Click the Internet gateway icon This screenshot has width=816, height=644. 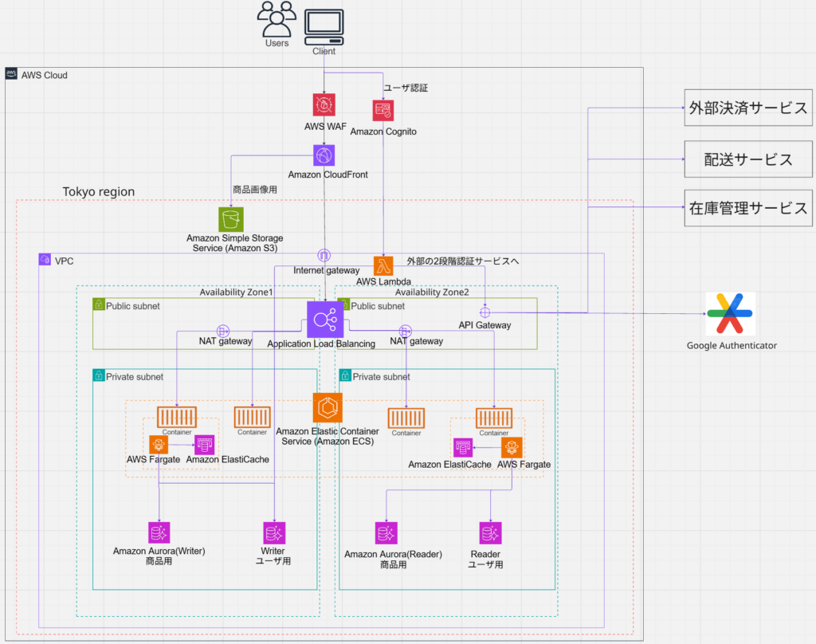324,255
